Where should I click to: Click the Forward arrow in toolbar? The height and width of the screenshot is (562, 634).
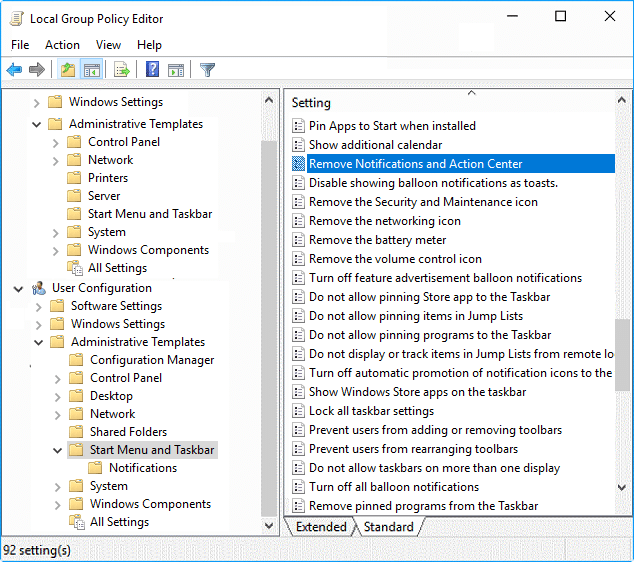(x=37, y=70)
